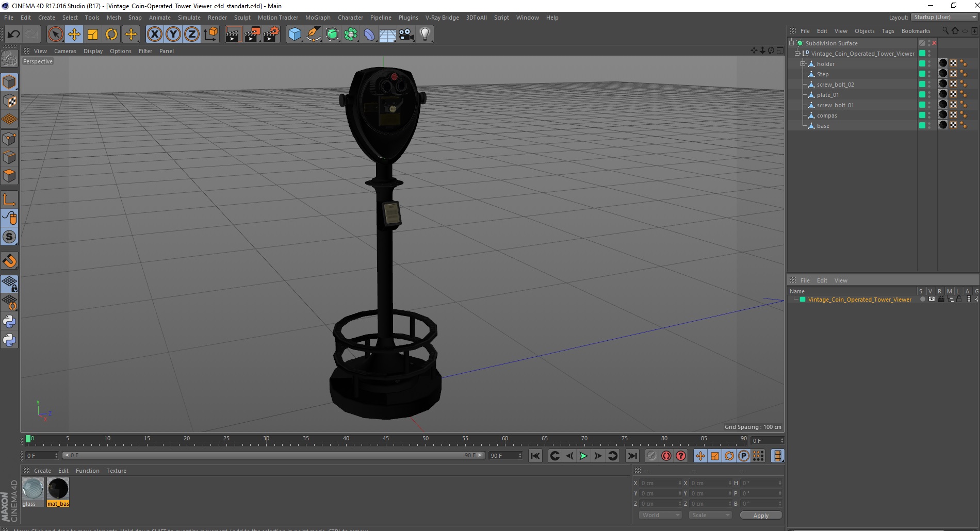Select the glass material thumbnail
This screenshot has width=980, height=531.
(x=32, y=492)
